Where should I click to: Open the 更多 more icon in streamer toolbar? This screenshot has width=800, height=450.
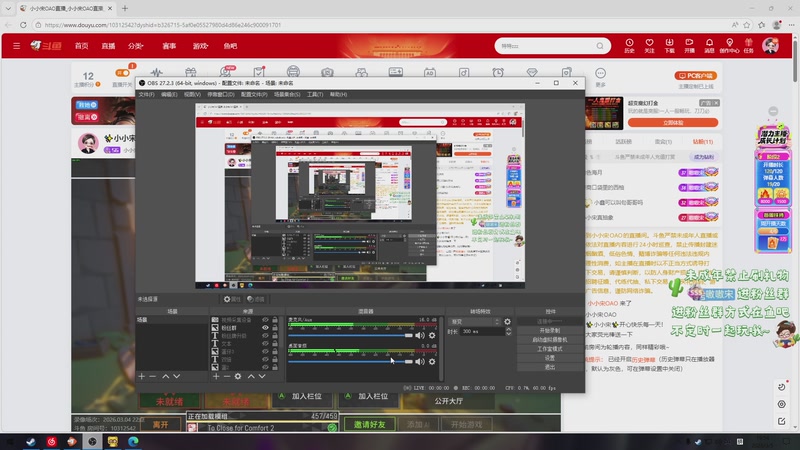point(601,77)
